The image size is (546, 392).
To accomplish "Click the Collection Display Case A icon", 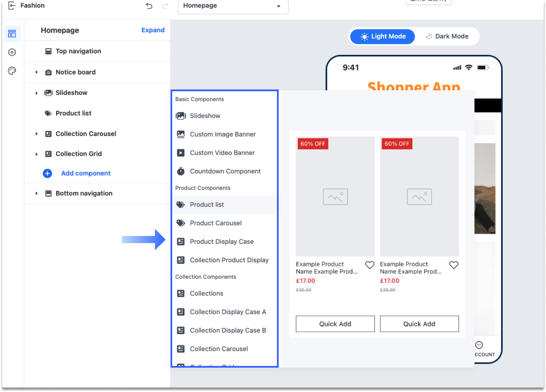I will (x=181, y=312).
